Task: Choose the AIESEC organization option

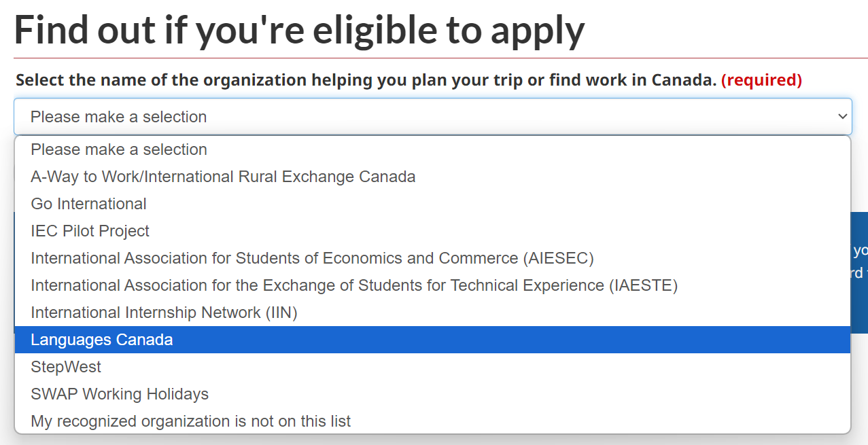Action: click(x=432, y=258)
